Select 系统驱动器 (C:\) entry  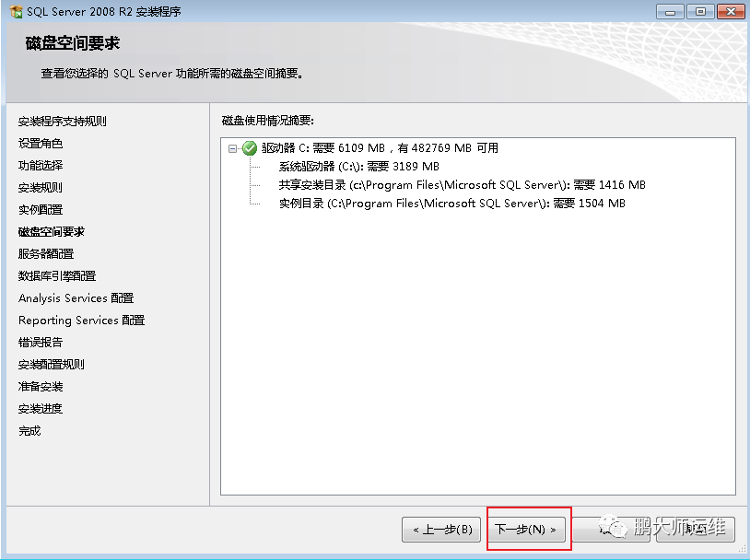tap(358, 167)
